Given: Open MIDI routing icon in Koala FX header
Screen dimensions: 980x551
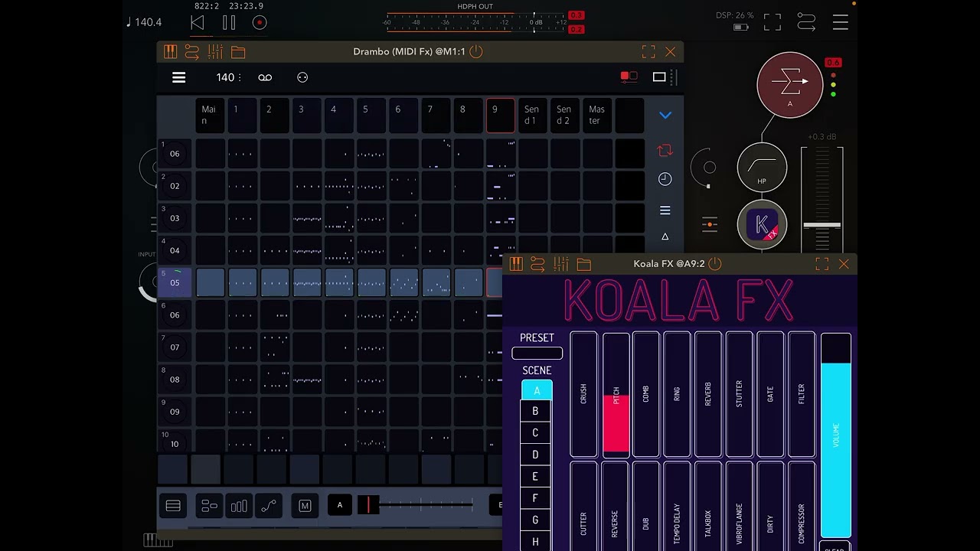Looking at the screenshot, I should click(x=538, y=264).
